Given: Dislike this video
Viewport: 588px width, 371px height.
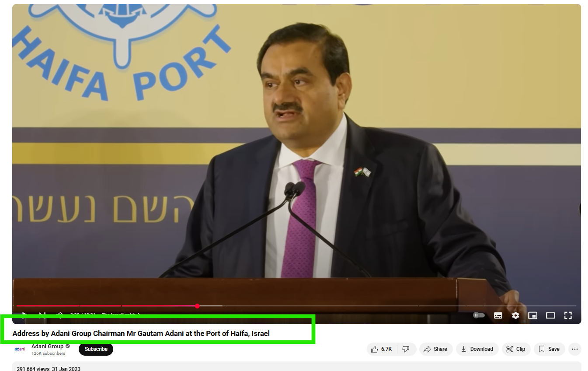Looking at the screenshot, I should point(406,349).
